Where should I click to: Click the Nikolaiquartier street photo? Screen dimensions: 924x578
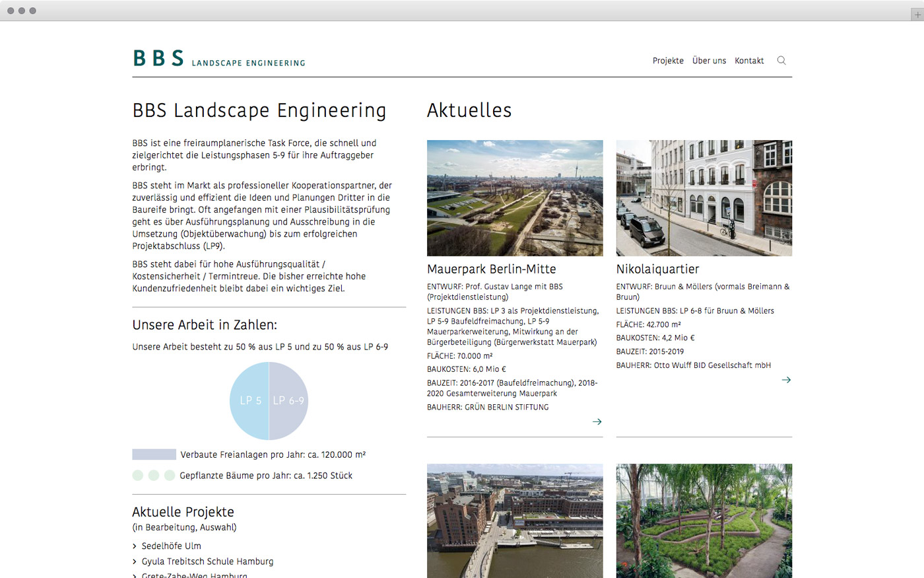coord(704,198)
